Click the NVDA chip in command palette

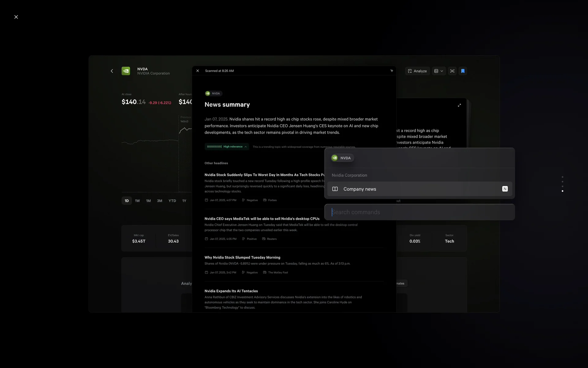click(x=342, y=158)
